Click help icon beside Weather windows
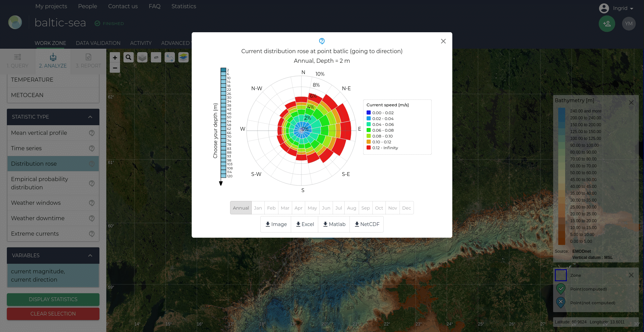Image resolution: width=644 pixels, height=332 pixels. click(92, 203)
